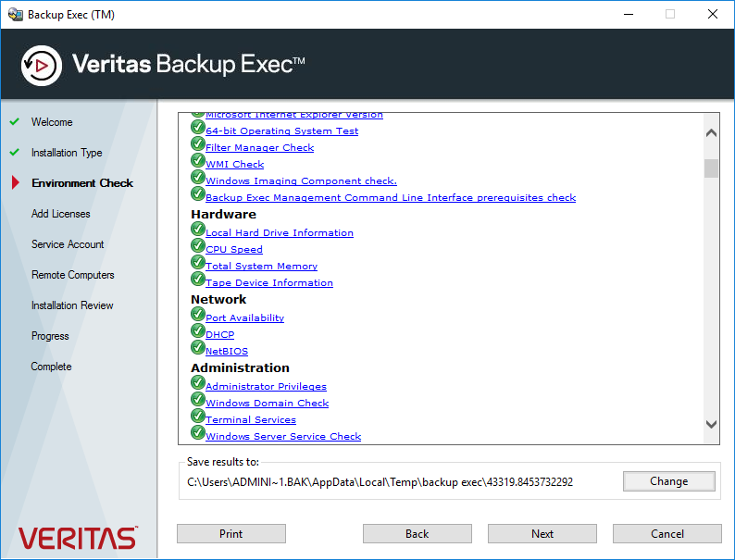Click the Veritas Backup Exec circular logo
The width and height of the screenshot is (735, 560).
pos(42,66)
